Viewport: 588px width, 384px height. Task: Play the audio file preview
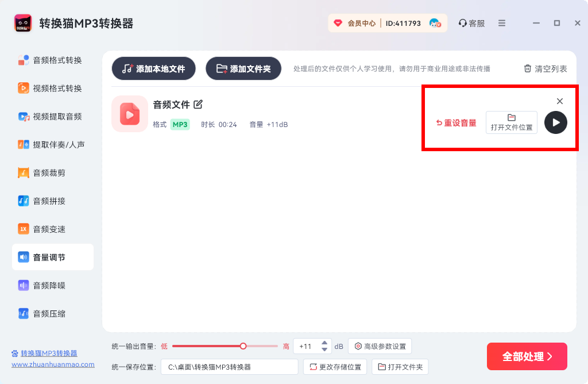[x=556, y=122]
